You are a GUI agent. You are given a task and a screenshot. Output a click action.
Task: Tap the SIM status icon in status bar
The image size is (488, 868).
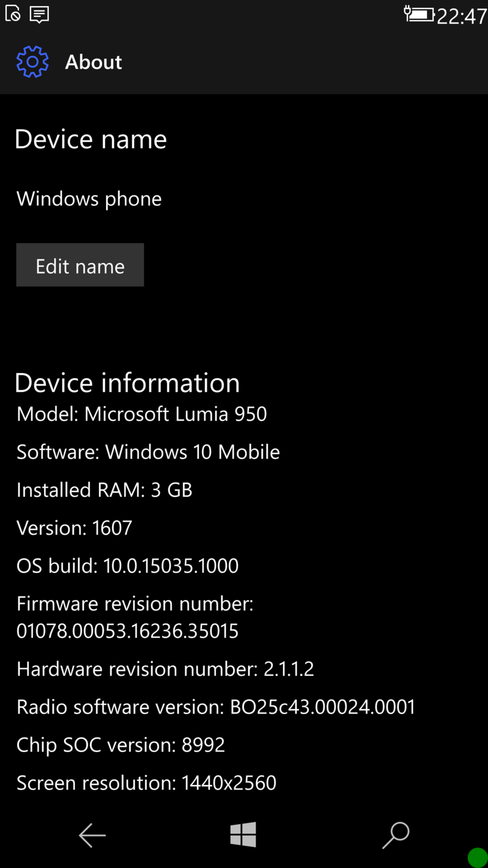point(13,13)
